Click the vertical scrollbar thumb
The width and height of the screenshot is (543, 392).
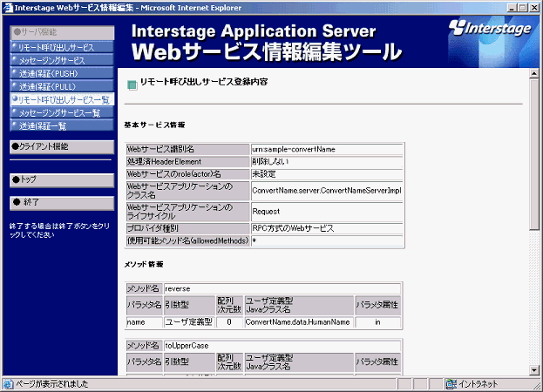534,153
